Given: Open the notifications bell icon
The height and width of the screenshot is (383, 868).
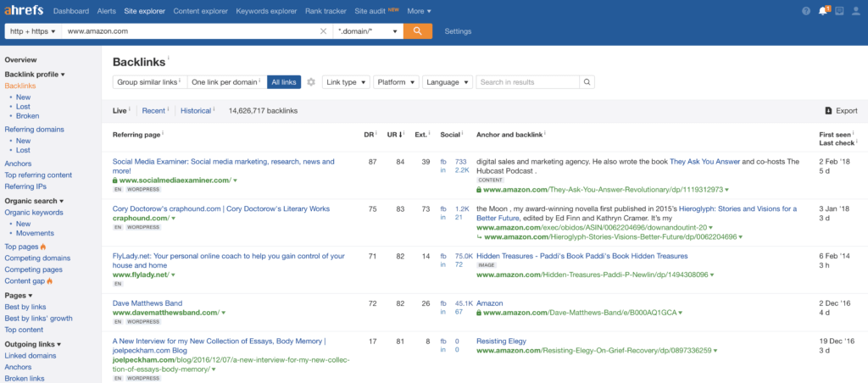Looking at the screenshot, I should point(822,11).
